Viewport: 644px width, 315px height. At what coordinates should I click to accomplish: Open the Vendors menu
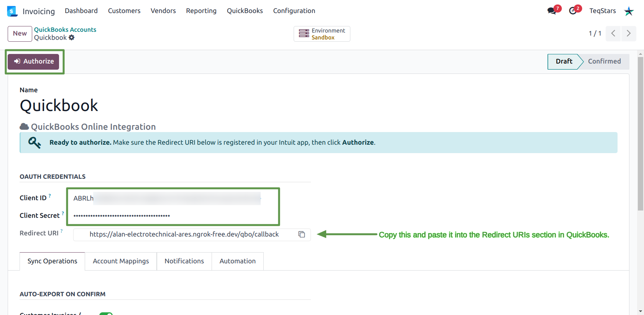[163, 11]
